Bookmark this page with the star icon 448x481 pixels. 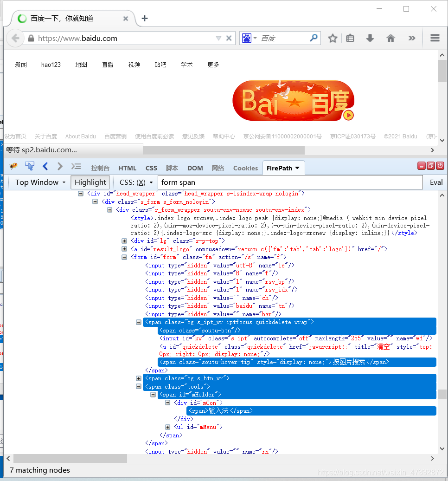click(x=333, y=39)
